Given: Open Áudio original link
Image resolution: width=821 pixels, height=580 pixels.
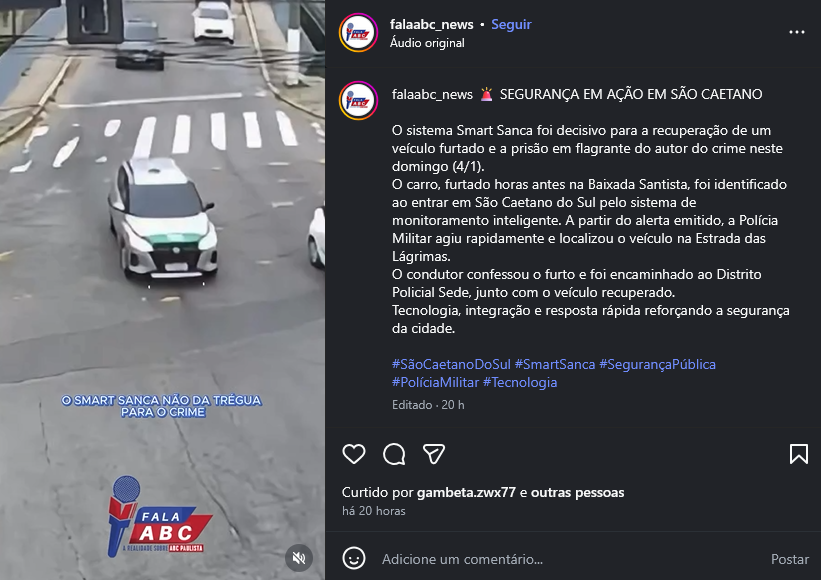Looking at the screenshot, I should click(427, 43).
